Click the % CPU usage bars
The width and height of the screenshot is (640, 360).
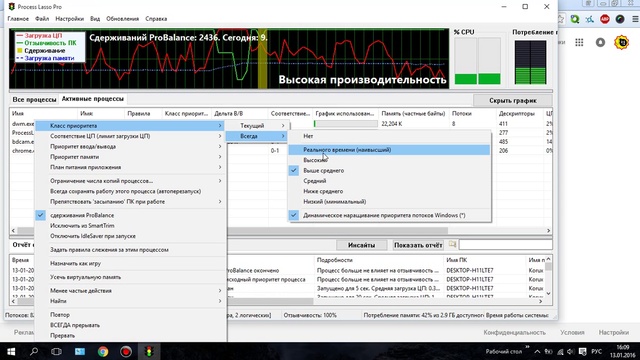tap(478, 61)
